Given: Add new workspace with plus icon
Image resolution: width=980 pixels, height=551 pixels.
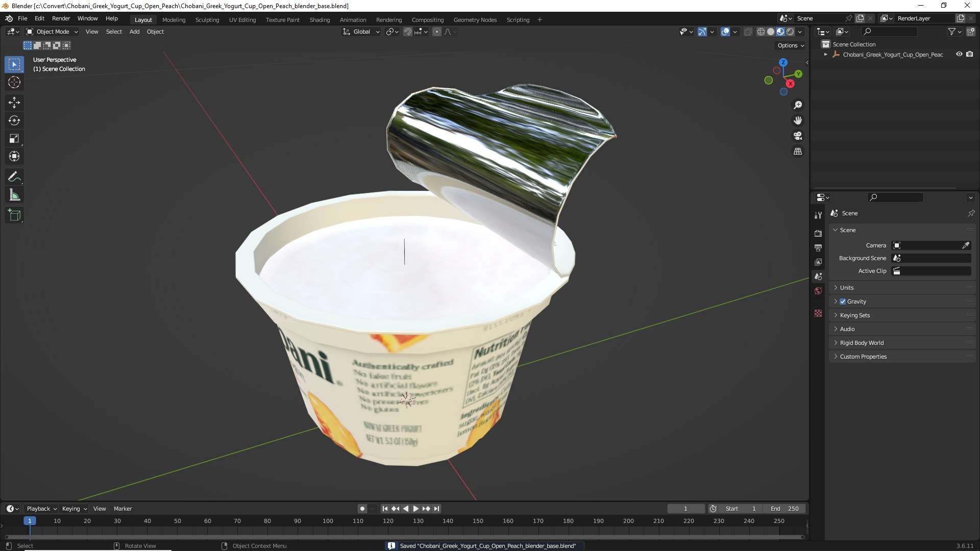Looking at the screenshot, I should [540, 20].
